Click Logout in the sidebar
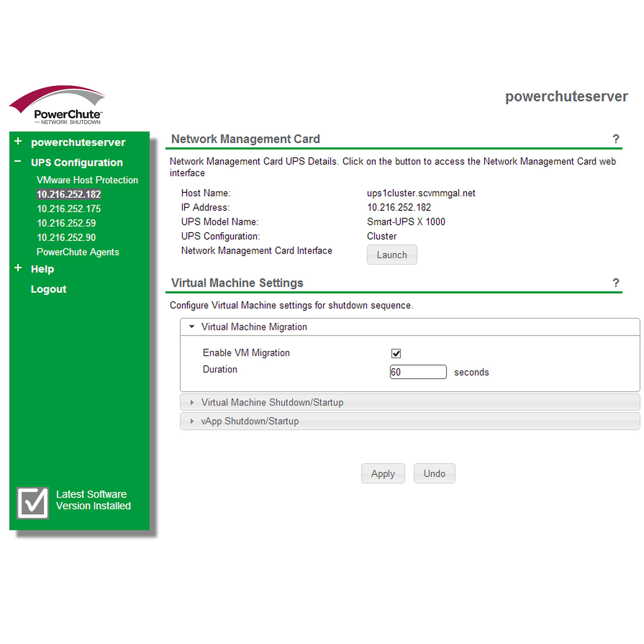 49,289
